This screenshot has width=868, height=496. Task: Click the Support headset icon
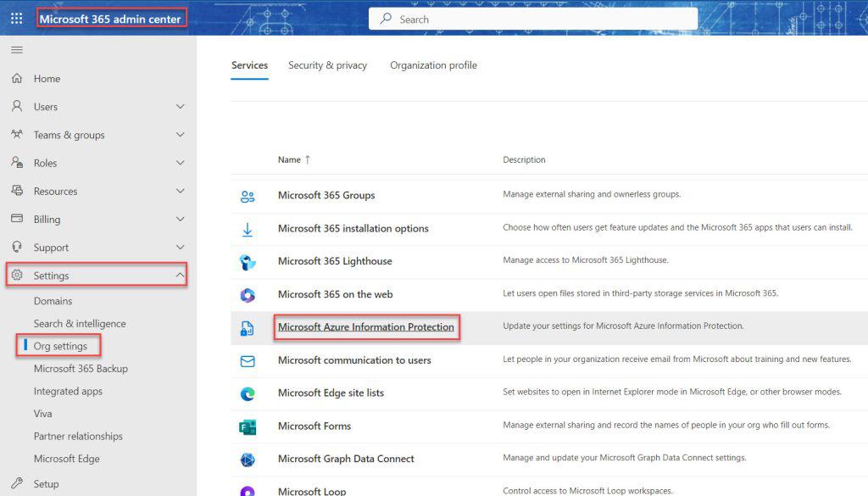pos(17,247)
